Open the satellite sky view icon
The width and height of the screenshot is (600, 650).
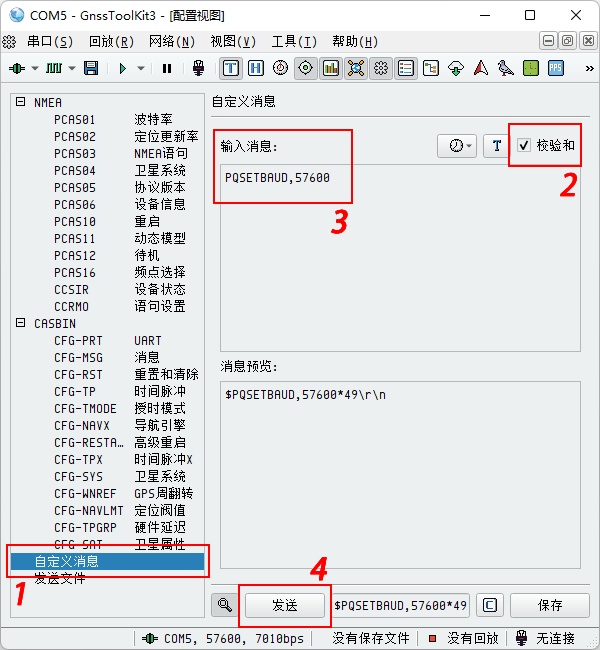280,68
